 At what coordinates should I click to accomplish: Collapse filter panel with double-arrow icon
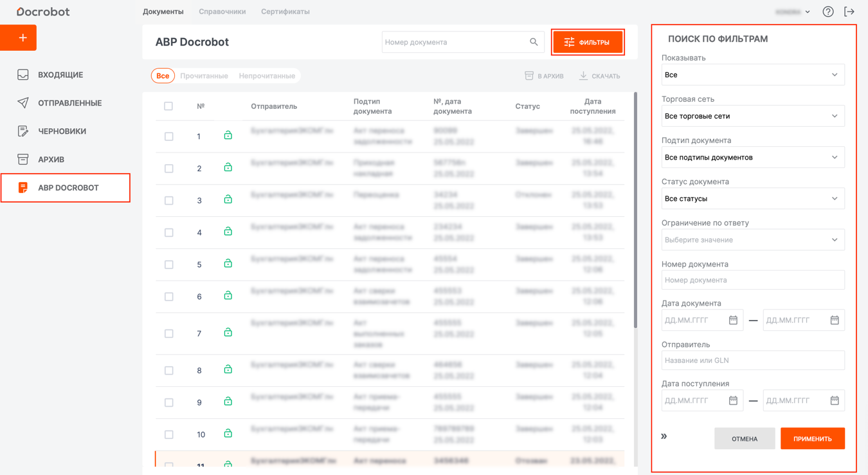[664, 436]
